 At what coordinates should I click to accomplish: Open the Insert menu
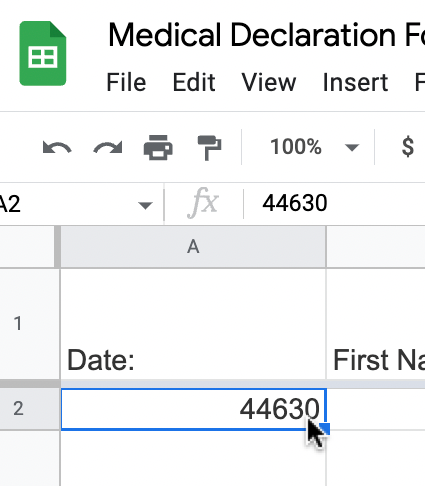pos(356,82)
